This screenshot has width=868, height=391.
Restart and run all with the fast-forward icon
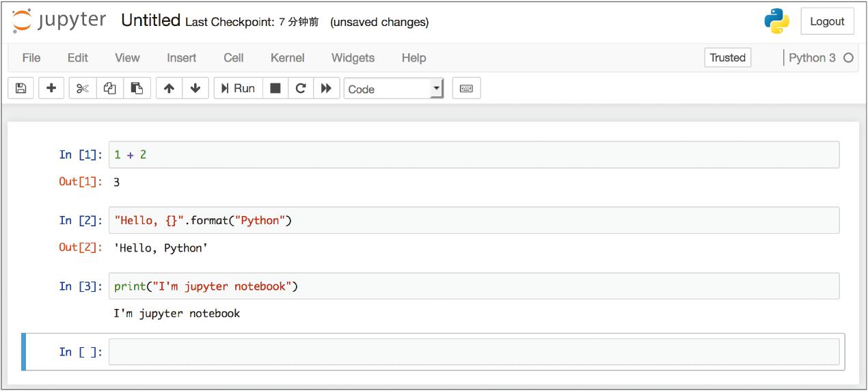pos(326,88)
